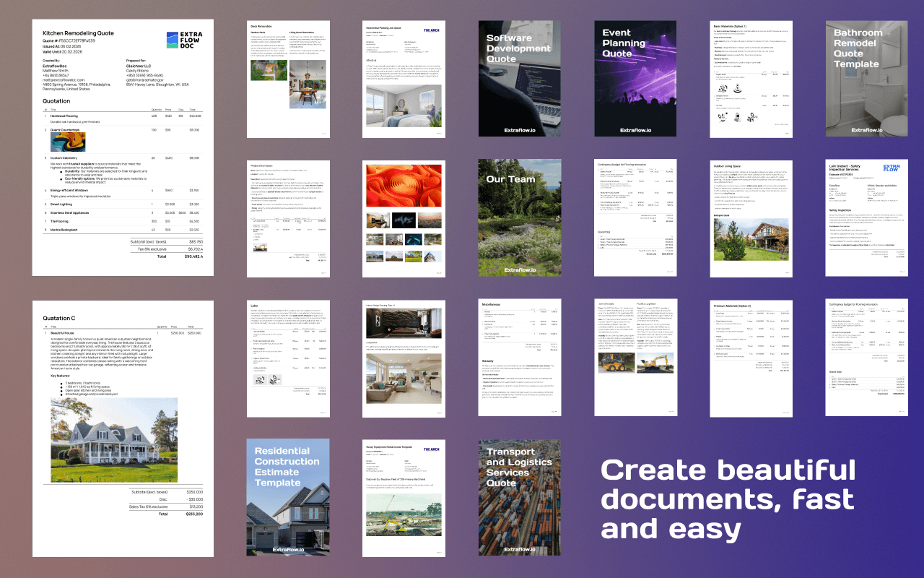This screenshot has width=924, height=578.
Task: Open the Deck Renovation page thumbnail
Action: 288,79
